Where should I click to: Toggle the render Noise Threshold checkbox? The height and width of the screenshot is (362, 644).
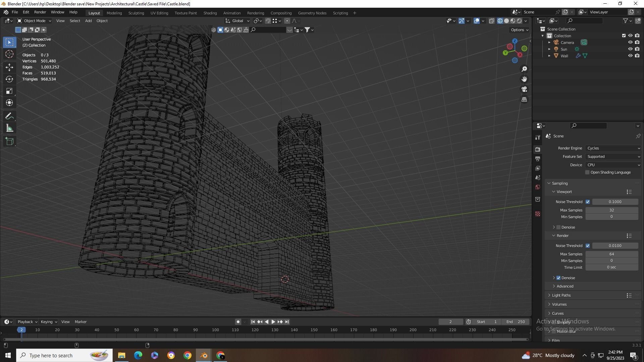click(587, 246)
